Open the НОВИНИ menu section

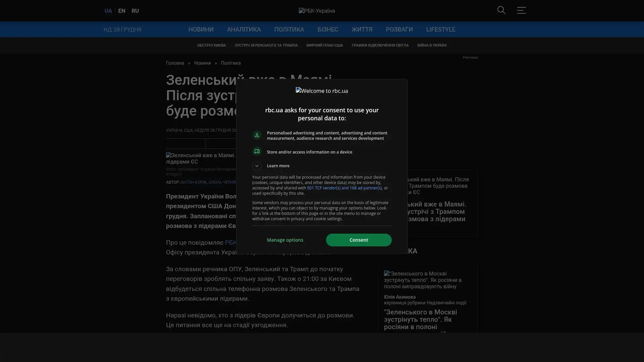201,29
